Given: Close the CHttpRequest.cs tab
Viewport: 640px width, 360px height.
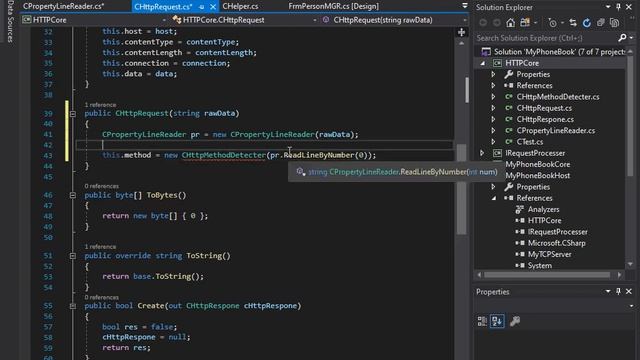Looking at the screenshot, I should coord(213,7).
